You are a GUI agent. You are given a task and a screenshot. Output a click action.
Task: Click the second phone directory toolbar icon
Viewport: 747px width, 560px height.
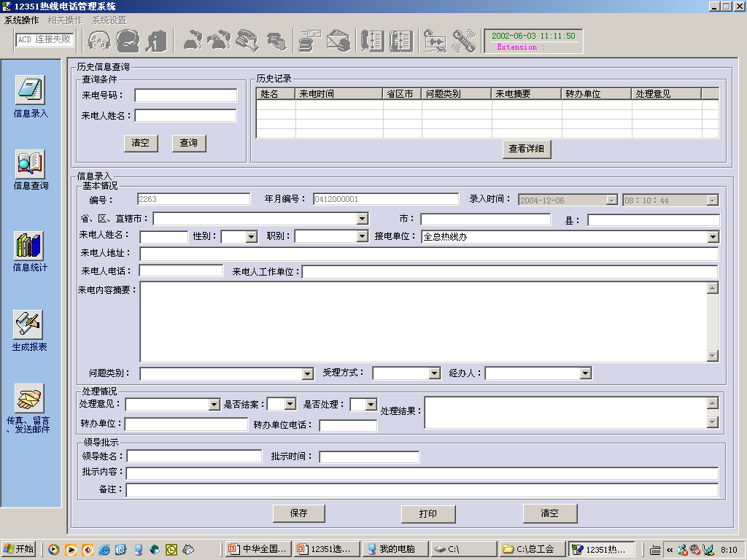click(401, 41)
